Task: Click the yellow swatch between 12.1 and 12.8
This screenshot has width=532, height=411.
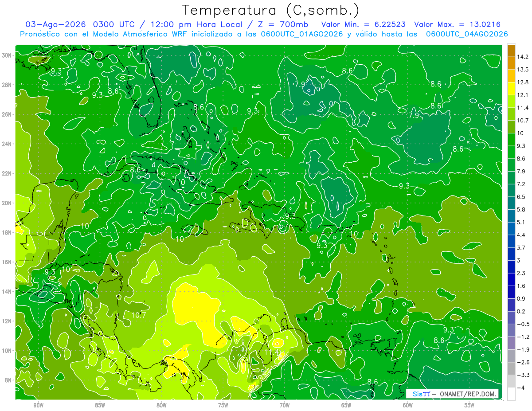Action: click(511, 89)
